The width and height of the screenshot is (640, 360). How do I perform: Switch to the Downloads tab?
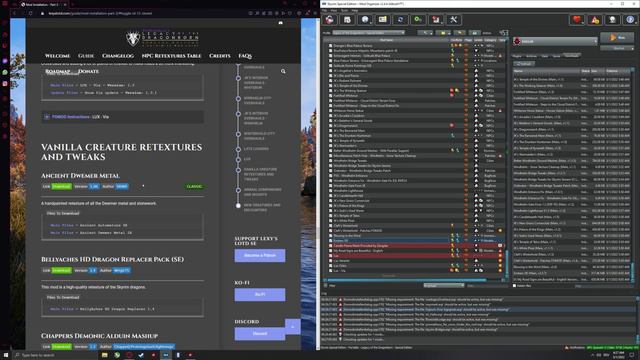(571, 56)
